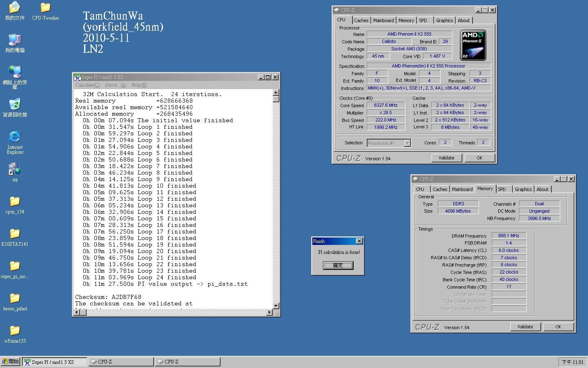This screenshot has height=368, width=588.
Task: Click the AMD Phenom II logo image
Action: point(473,45)
